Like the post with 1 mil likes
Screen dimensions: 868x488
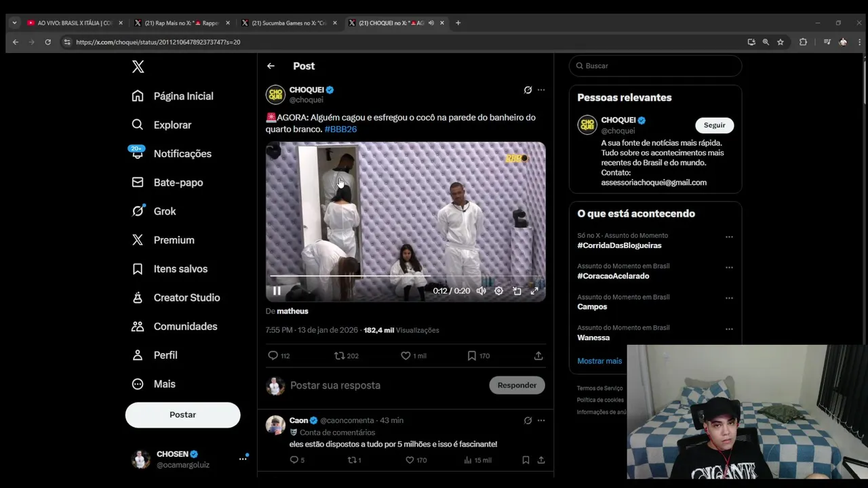coord(413,356)
